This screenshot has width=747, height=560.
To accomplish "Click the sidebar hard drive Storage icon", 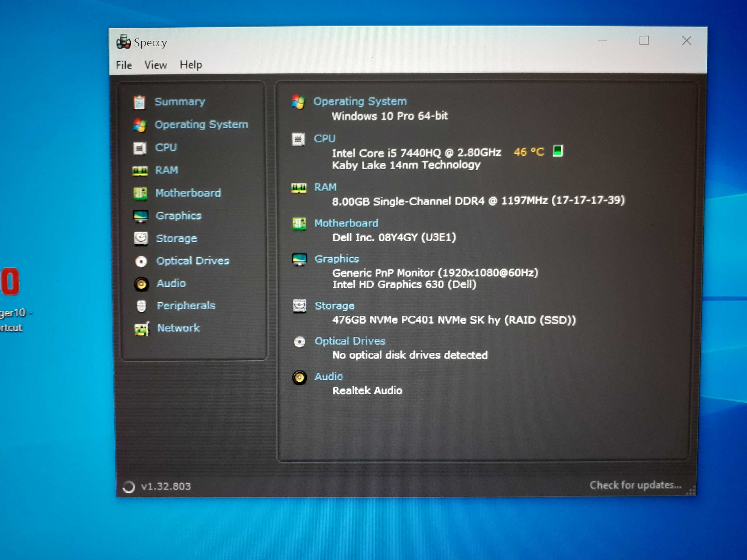I will pos(141,238).
